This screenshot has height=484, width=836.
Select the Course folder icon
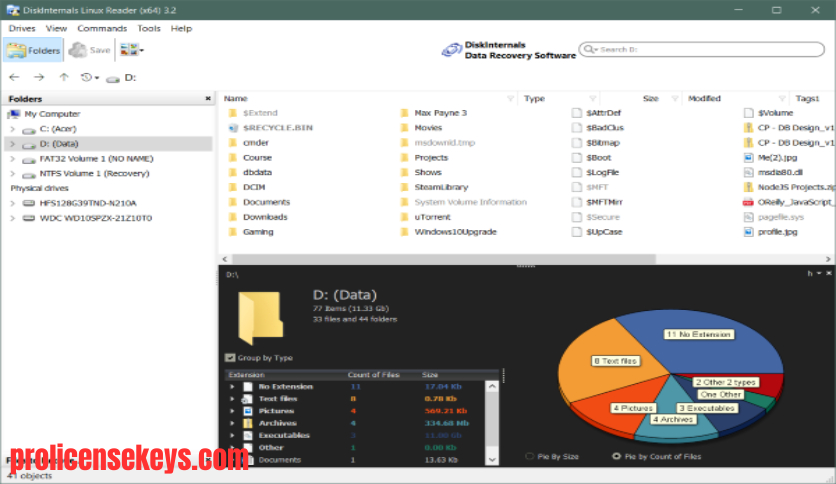click(232, 158)
